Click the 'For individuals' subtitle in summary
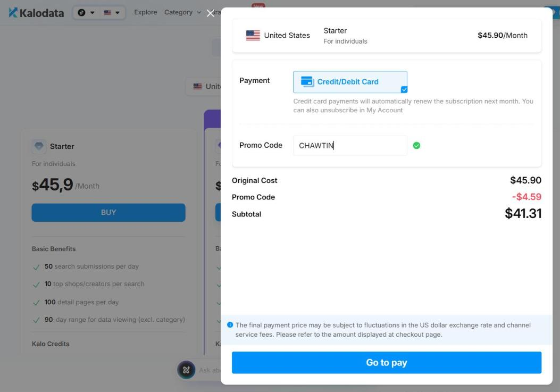The height and width of the screenshot is (392, 560). point(345,41)
